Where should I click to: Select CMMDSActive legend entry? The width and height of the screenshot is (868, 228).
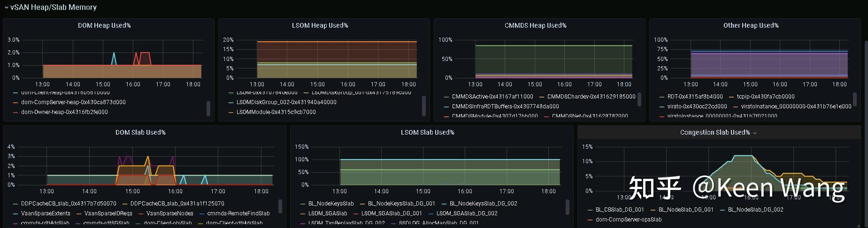click(492, 96)
